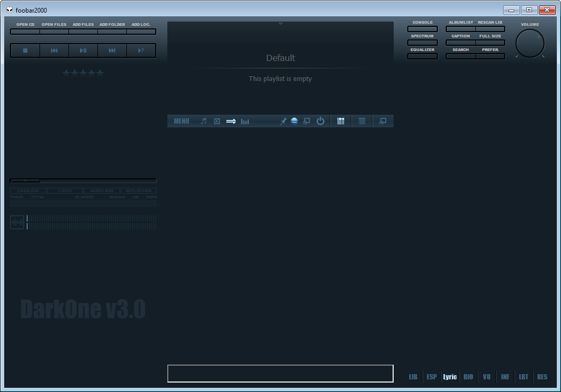Toggle the CAPTION button
This screenshot has width=561, height=392.
coord(461,43)
